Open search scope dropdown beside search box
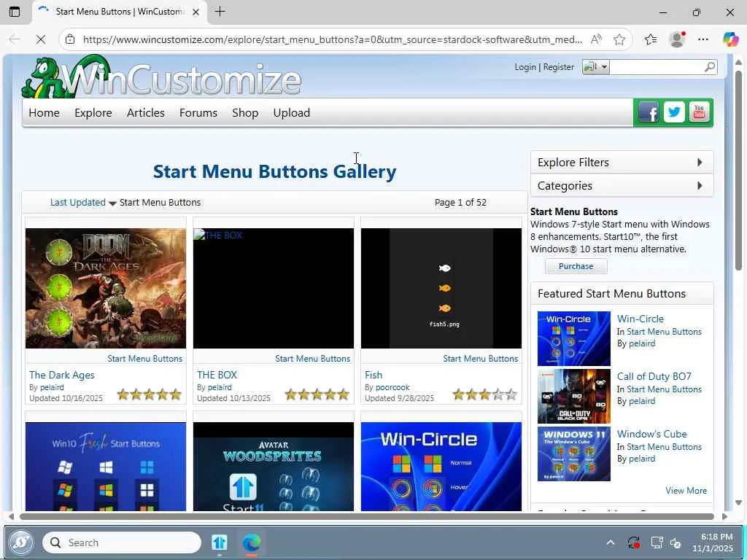 click(x=595, y=66)
